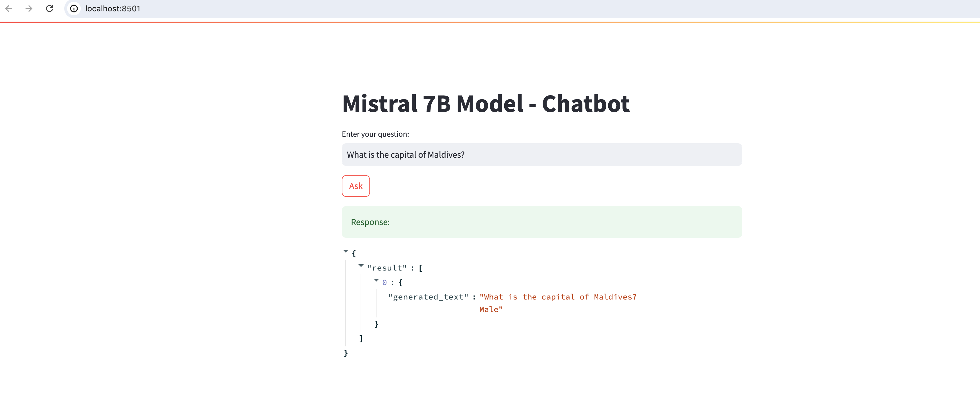
Task: Collapse the root JSON object triangle
Action: pyautogui.click(x=346, y=251)
